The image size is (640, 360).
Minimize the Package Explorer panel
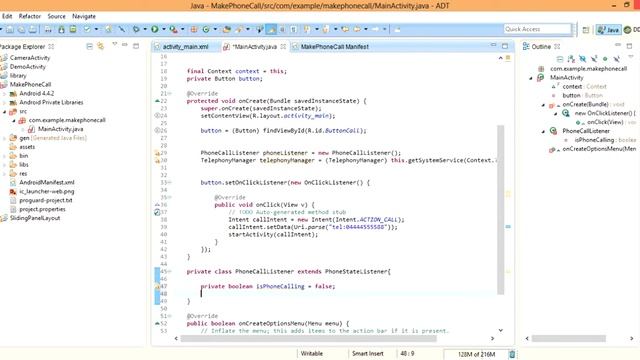click(125, 45)
